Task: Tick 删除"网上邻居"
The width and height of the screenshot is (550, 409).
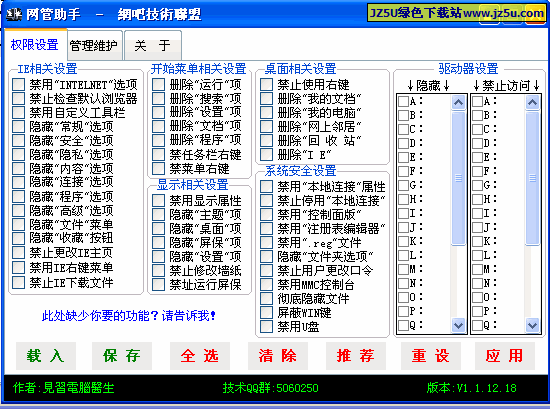Action: (267, 127)
